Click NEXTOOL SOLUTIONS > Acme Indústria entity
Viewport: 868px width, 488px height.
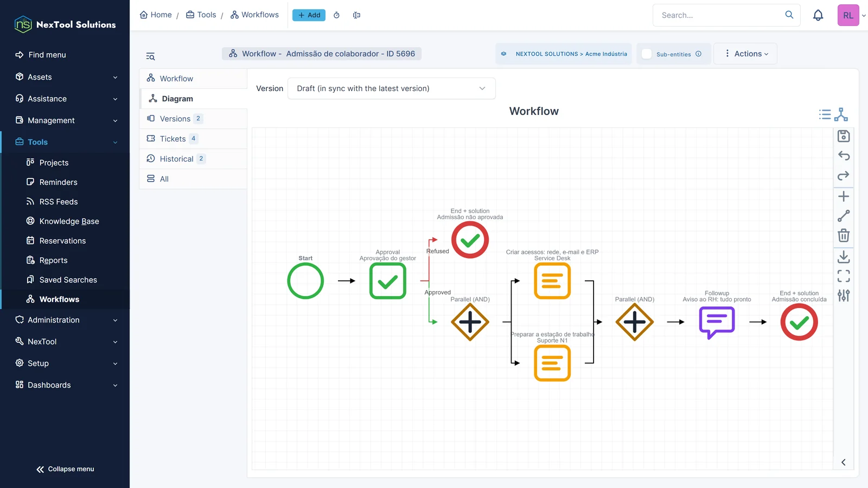pos(564,54)
